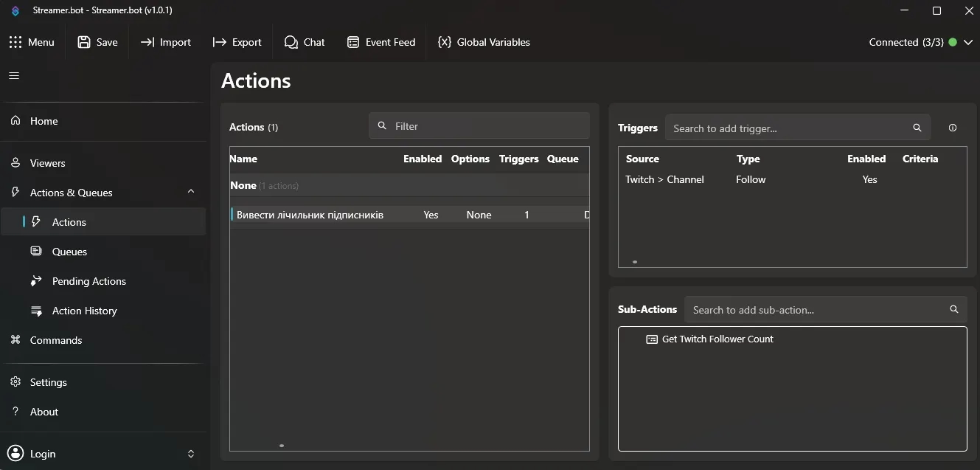Open the Chat window

305,42
